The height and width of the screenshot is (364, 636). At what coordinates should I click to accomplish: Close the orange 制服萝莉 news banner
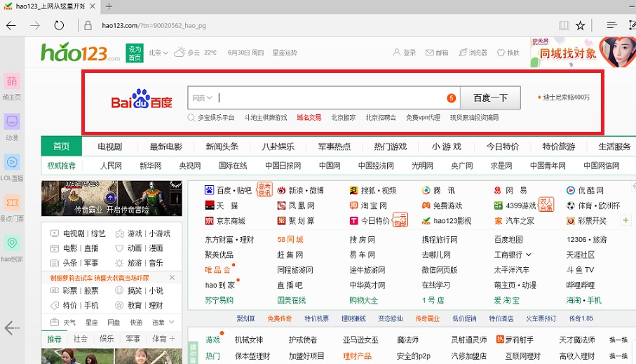click(x=172, y=278)
